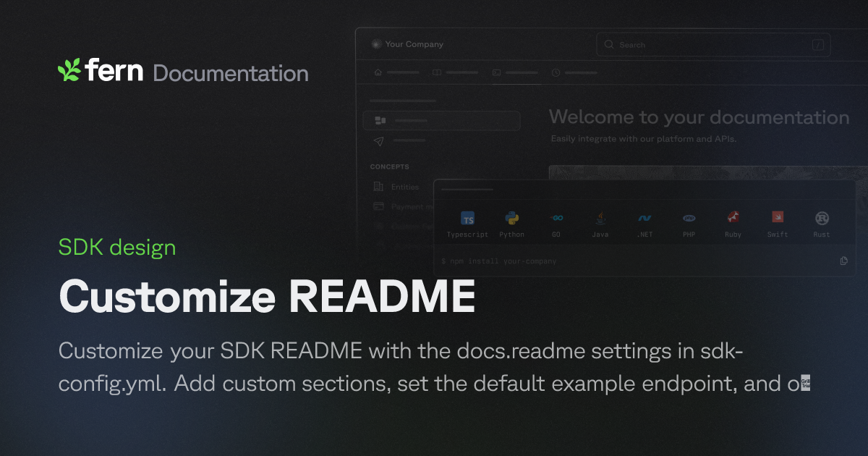The width and height of the screenshot is (868, 456).
Task: Choose the Swift language icon
Action: [778, 218]
